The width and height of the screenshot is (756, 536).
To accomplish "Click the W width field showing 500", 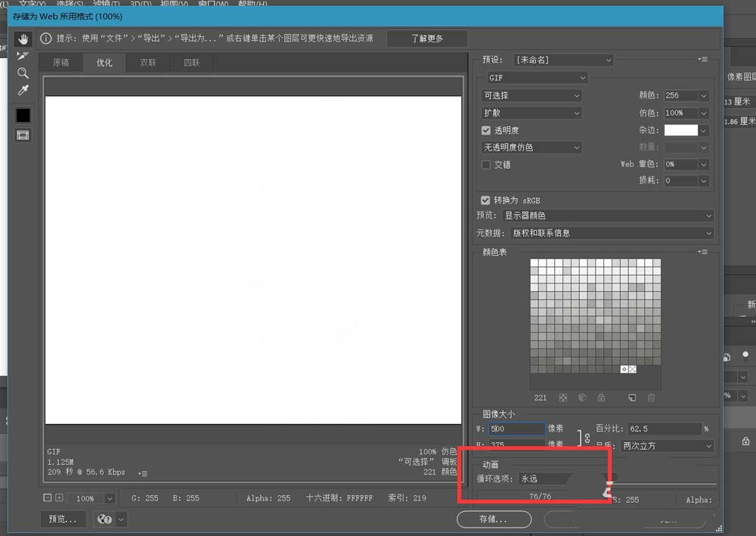I will (x=516, y=429).
